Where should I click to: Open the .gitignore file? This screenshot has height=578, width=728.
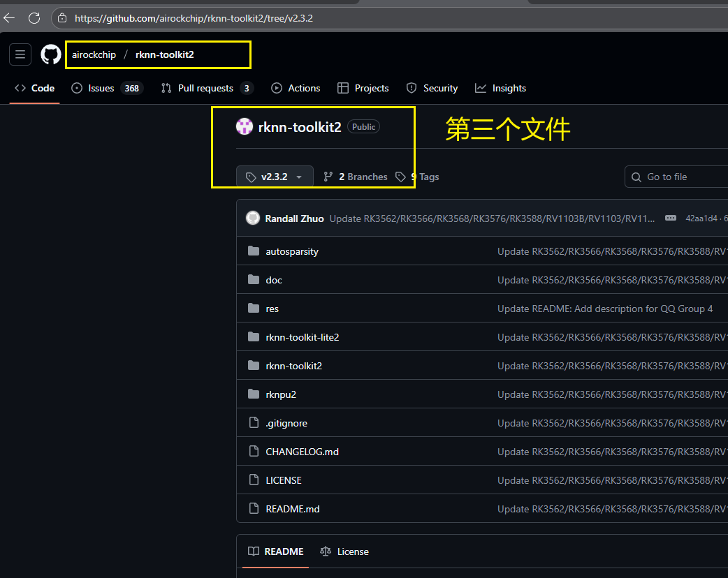pyautogui.click(x=286, y=423)
